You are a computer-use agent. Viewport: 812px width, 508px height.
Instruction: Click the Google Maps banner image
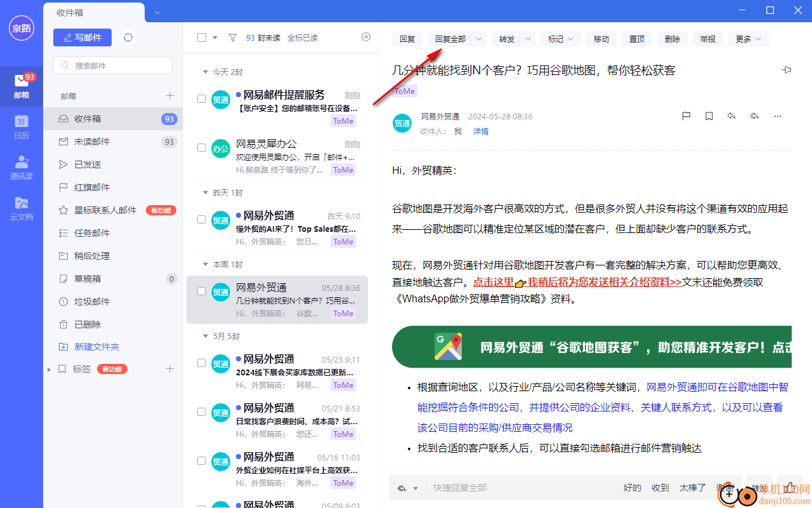[592, 347]
